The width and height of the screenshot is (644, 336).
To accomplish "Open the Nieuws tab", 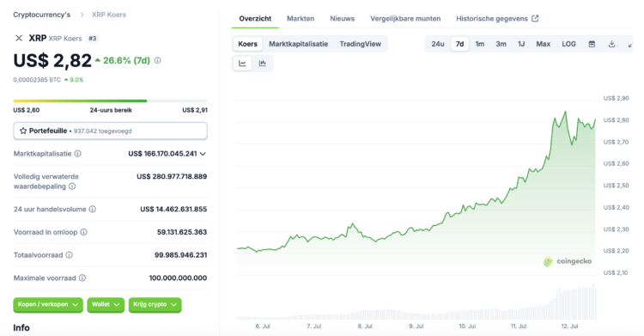I will [x=342, y=19].
